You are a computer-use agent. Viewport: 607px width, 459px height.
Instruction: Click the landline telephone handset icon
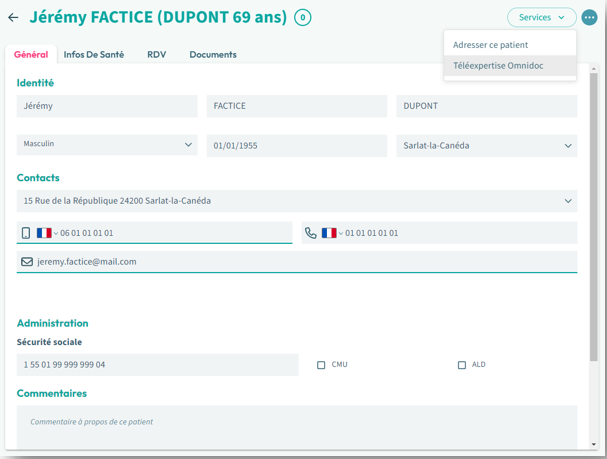311,233
